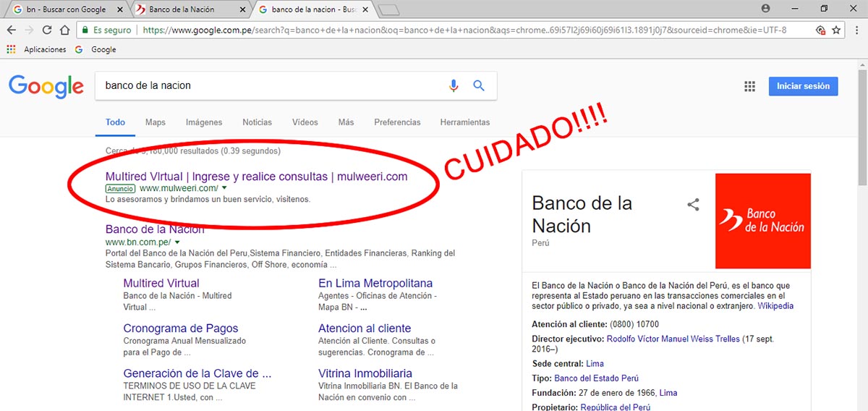Click 'Lima' in the Fundación row
The image size is (868, 411).
tap(668, 393)
